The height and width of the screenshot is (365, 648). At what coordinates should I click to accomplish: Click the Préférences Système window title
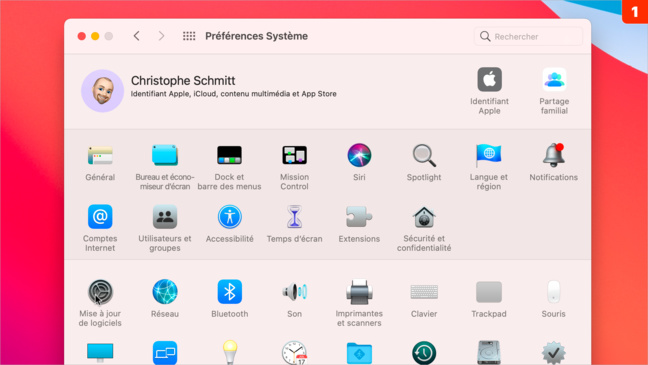point(256,36)
